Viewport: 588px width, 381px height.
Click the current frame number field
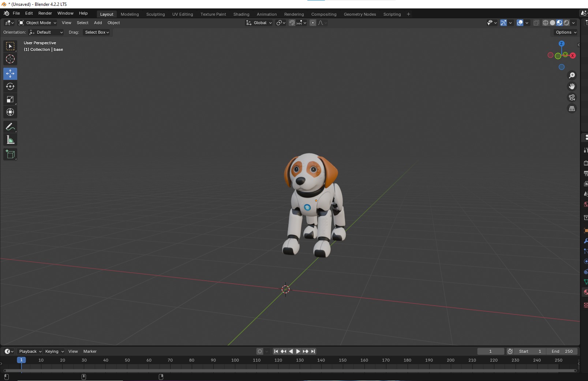pos(491,351)
